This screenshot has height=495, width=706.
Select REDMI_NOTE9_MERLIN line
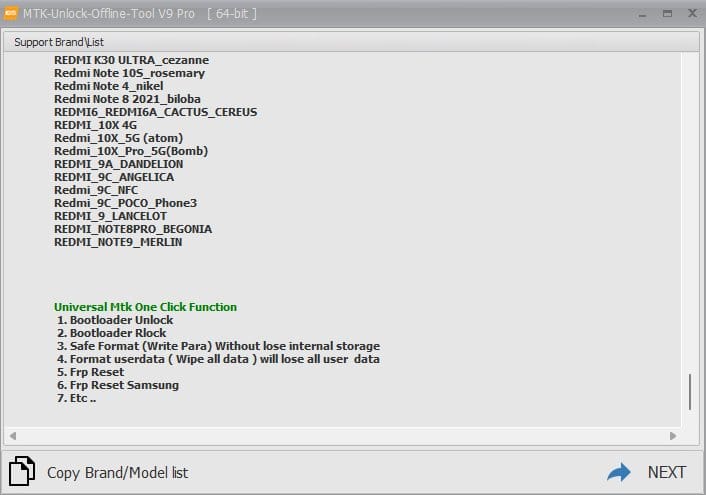tap(118, 243)
